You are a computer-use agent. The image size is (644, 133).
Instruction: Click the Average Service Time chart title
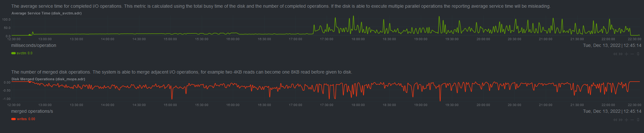47,13
